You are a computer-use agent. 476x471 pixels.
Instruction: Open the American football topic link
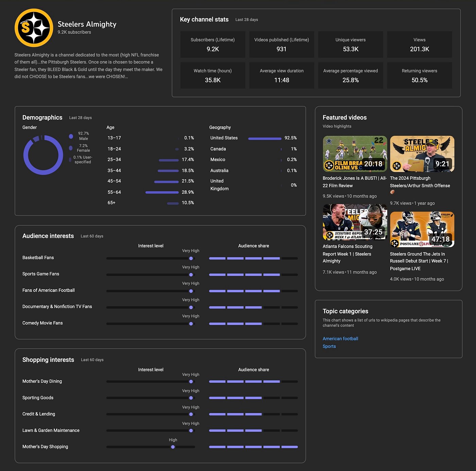pos(340,338)
